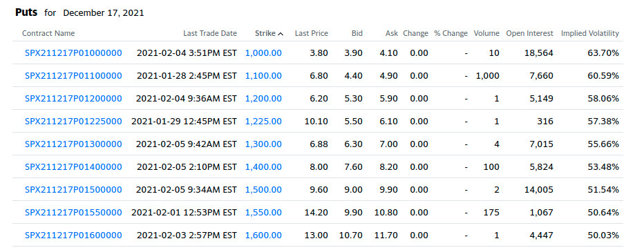Select the 1,600.00 strike price link
The width and height of the screenshot is (644, 250).
[x=264, y=235]
